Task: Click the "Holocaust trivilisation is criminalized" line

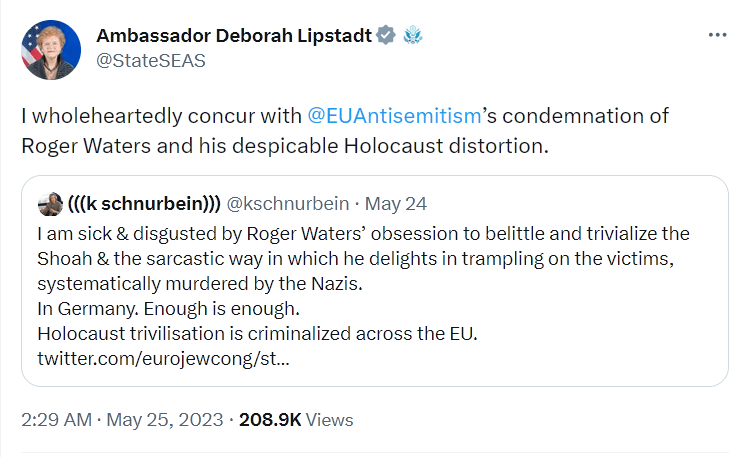Action: pos(250,332)
